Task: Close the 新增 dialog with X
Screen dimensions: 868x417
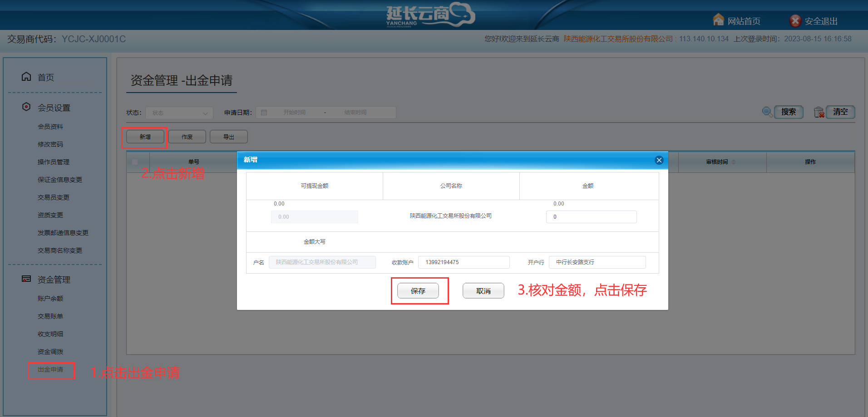Action: [659, 160]
